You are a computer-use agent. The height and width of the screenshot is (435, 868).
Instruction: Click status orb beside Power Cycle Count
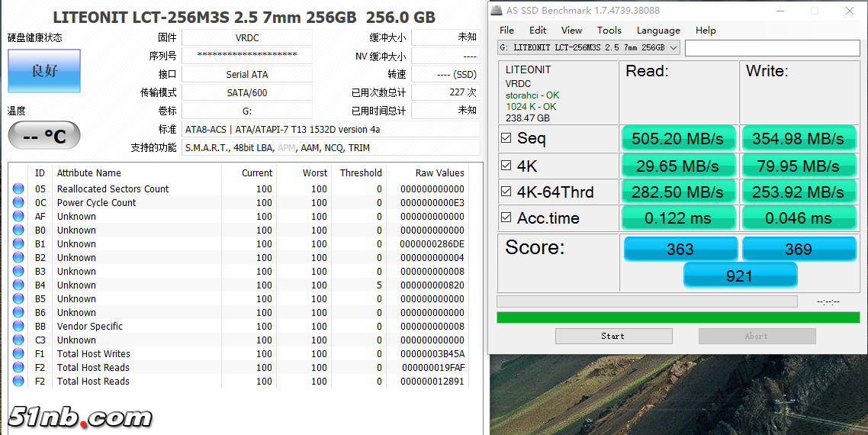click(18, 203)
